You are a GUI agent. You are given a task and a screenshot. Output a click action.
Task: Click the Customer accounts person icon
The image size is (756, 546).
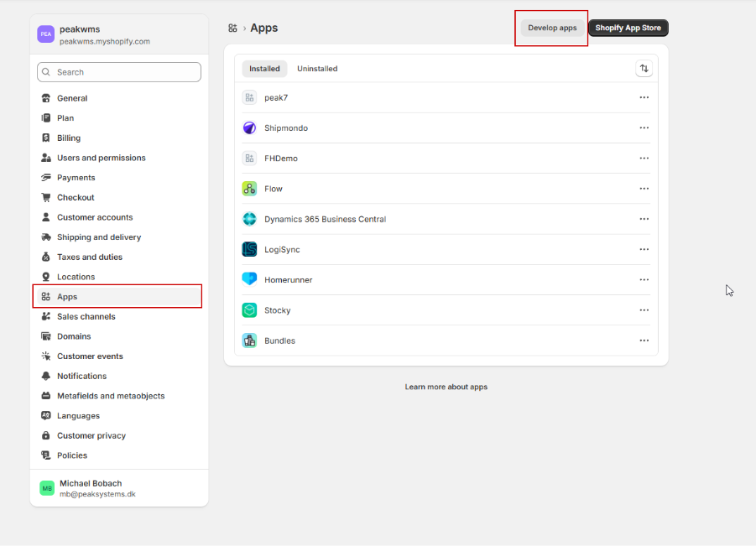click(46, 217)
